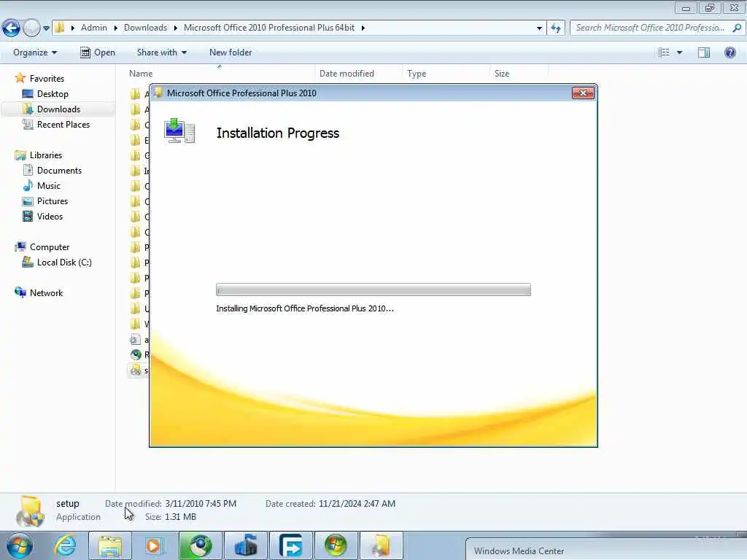Click the green globe taskbar icon

pyautogui.click(x=200, y=545)
